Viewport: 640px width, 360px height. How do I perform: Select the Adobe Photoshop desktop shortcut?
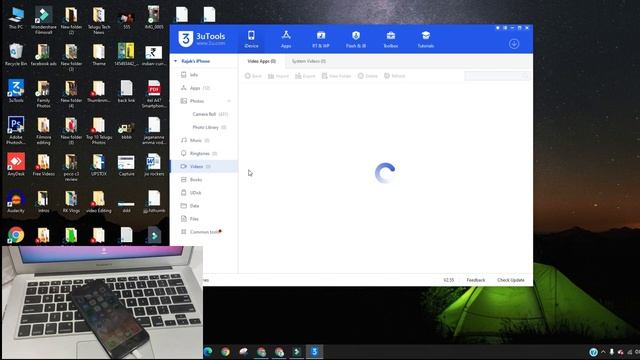tap(16, 130)
